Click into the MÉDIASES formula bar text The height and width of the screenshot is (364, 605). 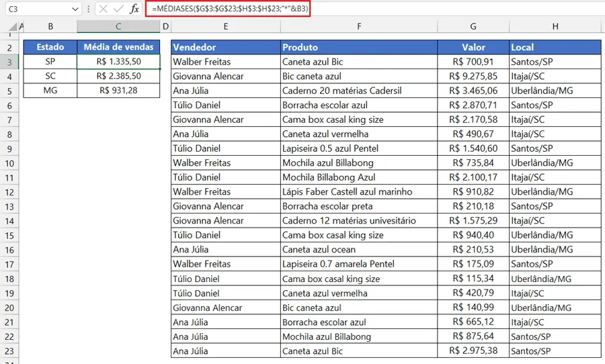tap(230, 9)
